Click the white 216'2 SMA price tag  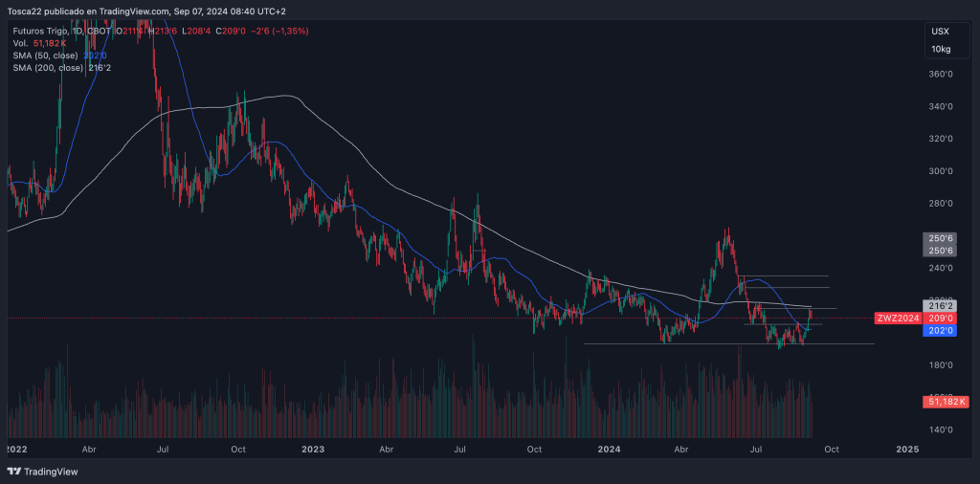tap(941, 305)
